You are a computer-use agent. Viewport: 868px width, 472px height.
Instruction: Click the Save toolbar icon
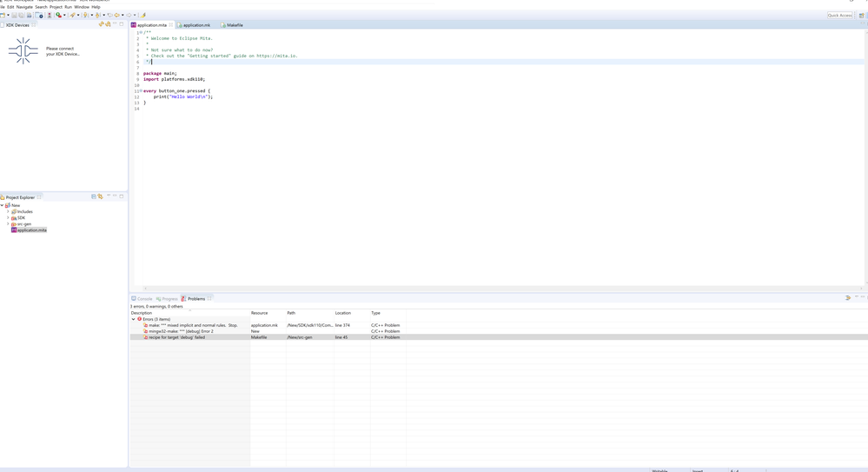click(15, 15)
